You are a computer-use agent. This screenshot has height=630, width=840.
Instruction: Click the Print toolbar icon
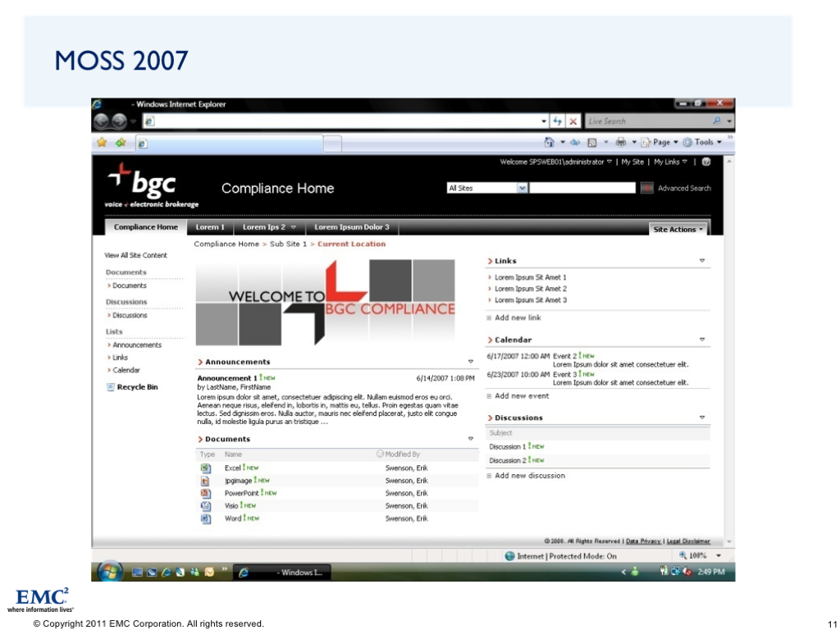(621, 142)
